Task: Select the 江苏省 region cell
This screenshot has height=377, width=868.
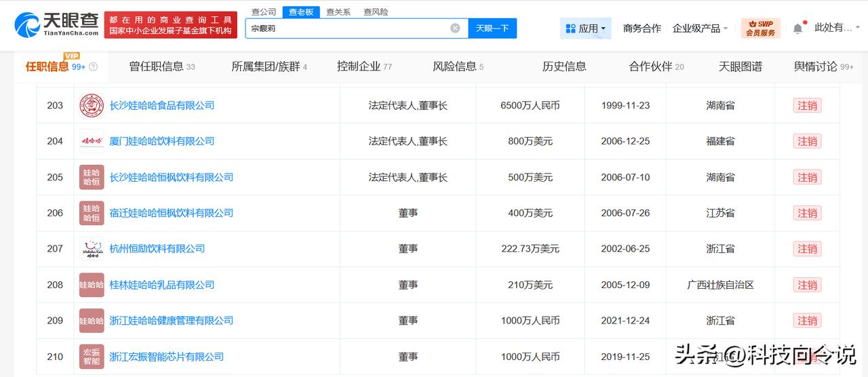Action: (720, 213)
